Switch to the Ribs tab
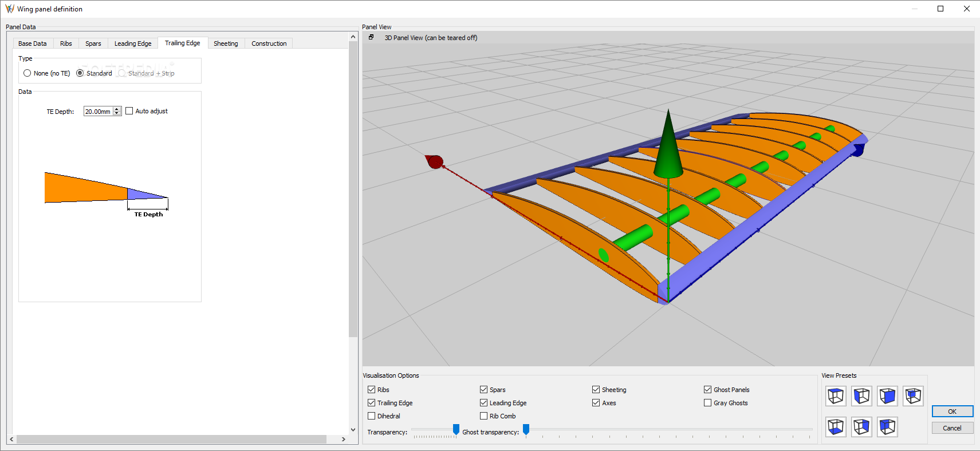The height and width of the screenshot is (451, 980). (66, 43)
